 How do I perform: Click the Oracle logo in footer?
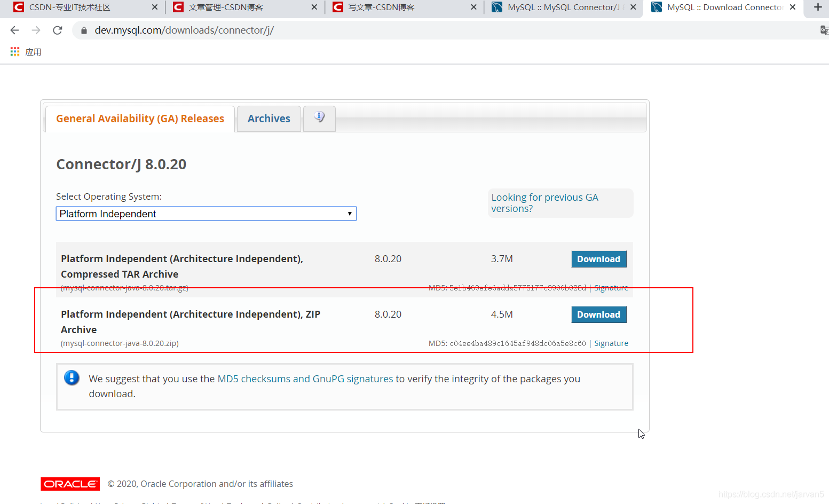70,484
